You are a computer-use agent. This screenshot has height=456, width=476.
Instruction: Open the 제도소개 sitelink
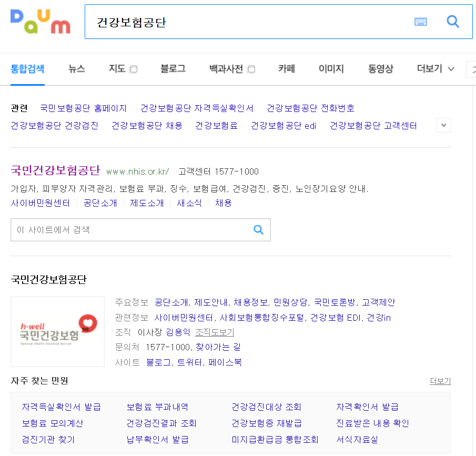click(147, 203)
